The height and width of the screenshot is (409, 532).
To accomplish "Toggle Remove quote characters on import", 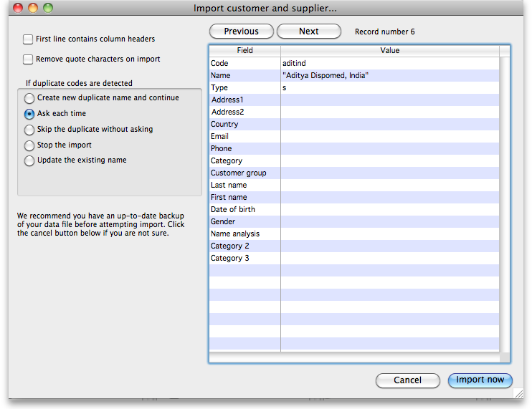I will click(28, 59).
